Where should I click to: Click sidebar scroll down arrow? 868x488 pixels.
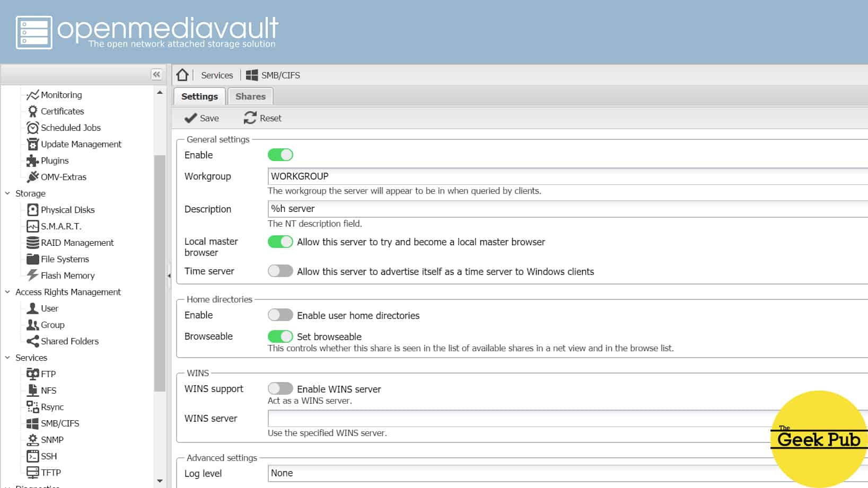point(160,481)
